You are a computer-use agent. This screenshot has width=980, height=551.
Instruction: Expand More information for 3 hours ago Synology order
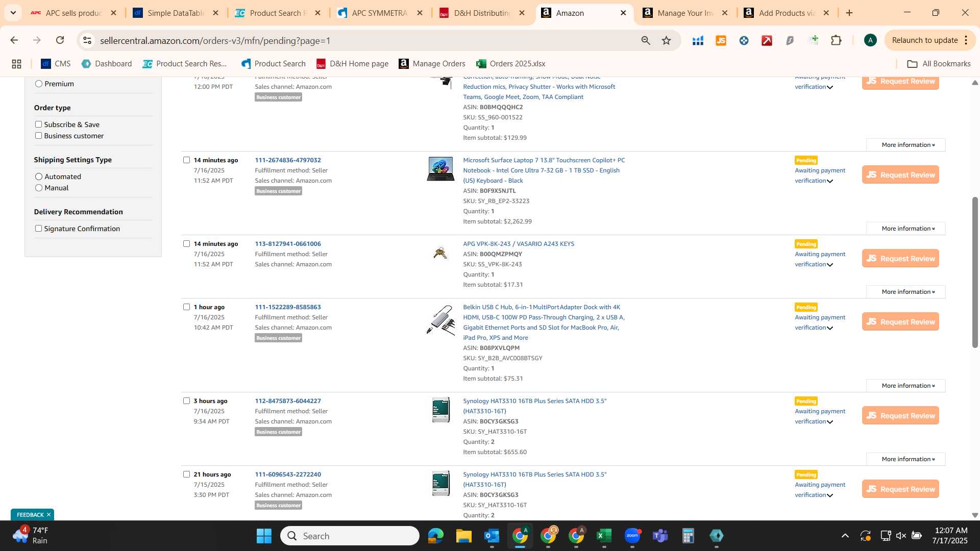click(906, 459)
